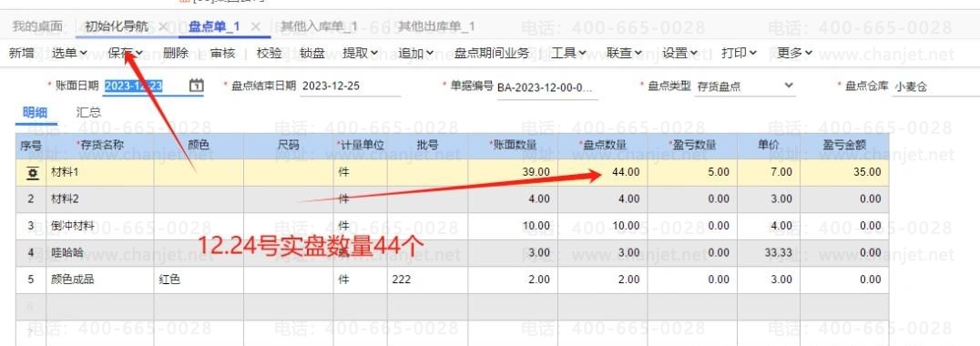Click the 盘点仓库 field showing 小麦仓
The image size is (980, 346).
[x=935, y=86]
